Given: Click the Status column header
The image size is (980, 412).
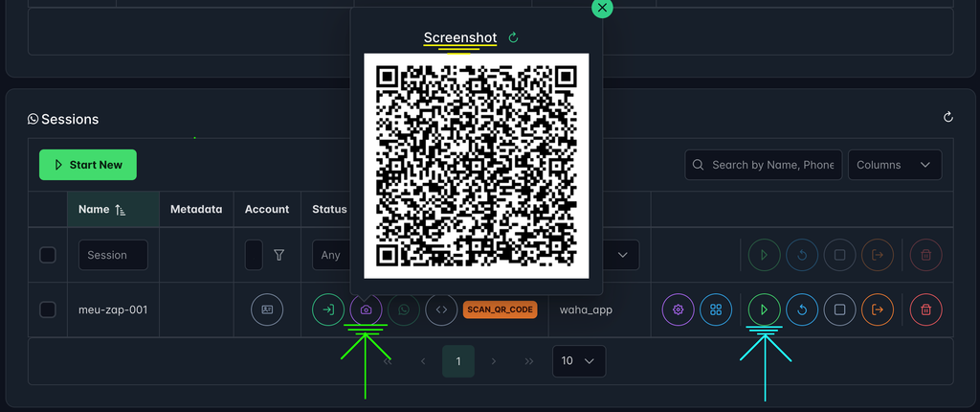Looking at the screenshot, I should click(x=329, y=209).
